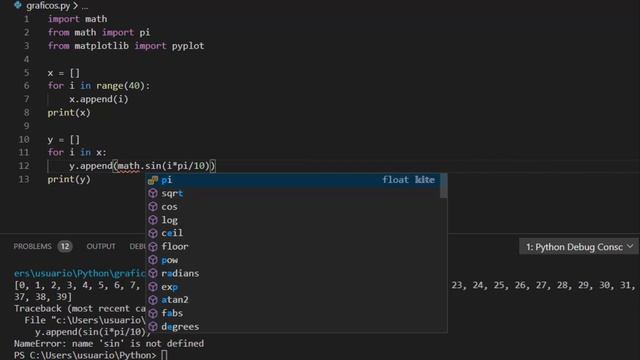Click 'x.append(i)' on line 7
This screenshot has height=360, width=640.
click(99, 99)
